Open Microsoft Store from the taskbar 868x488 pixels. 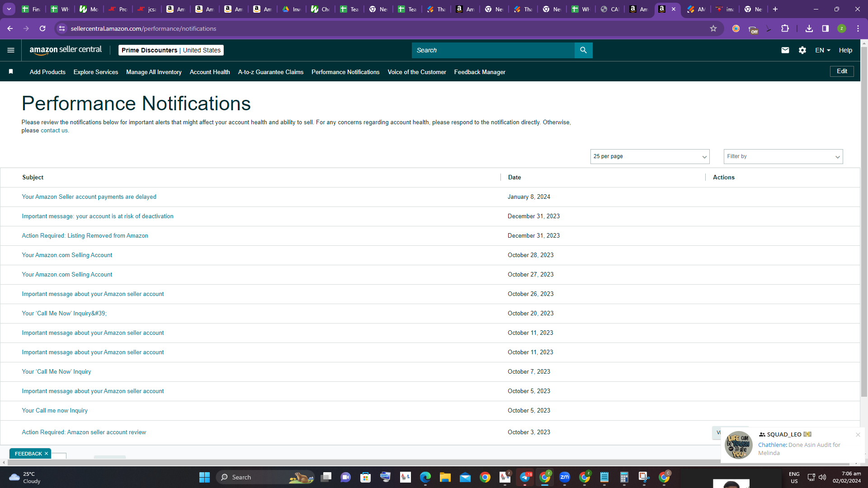[366, 477]
